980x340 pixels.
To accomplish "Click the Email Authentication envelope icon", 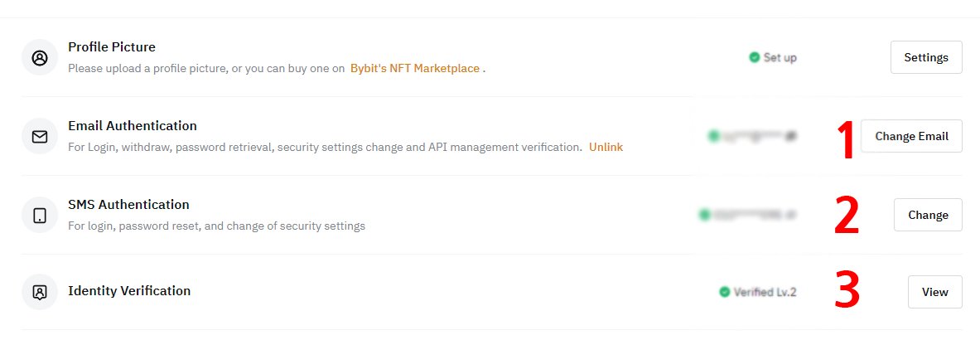I will coord(40,137).
